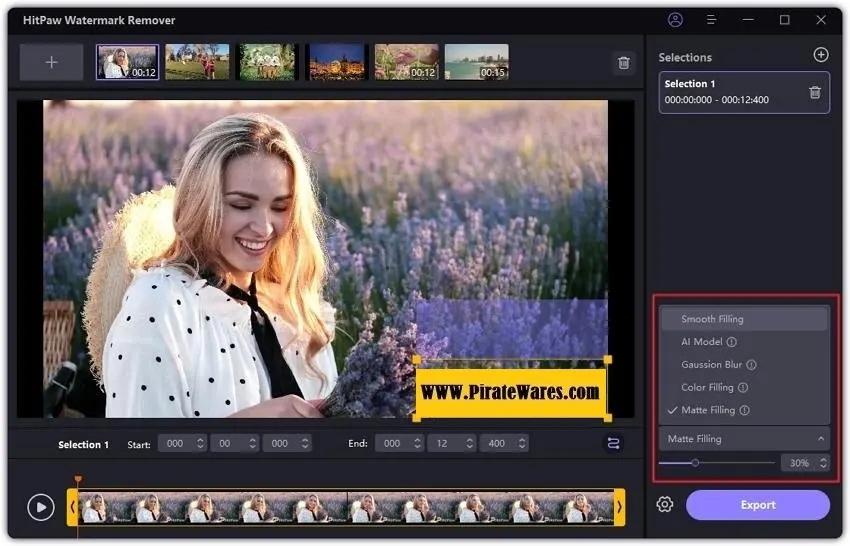
Task: Choose the checked Matte Filling option
Action: [744, 410]
